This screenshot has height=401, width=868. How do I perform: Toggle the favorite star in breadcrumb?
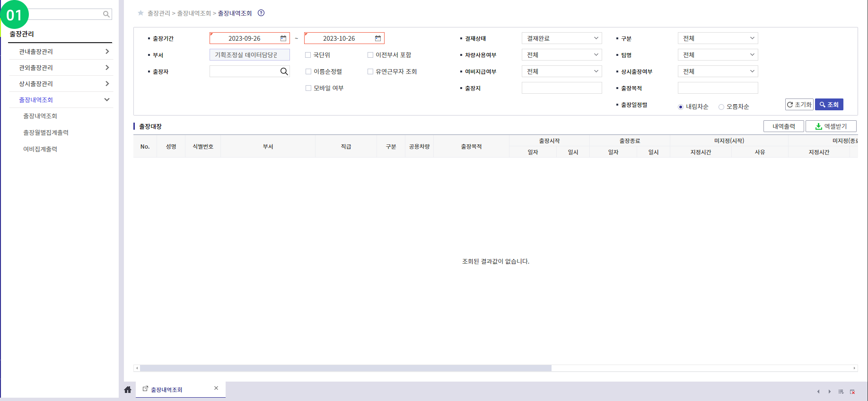[x=140, y=13]
